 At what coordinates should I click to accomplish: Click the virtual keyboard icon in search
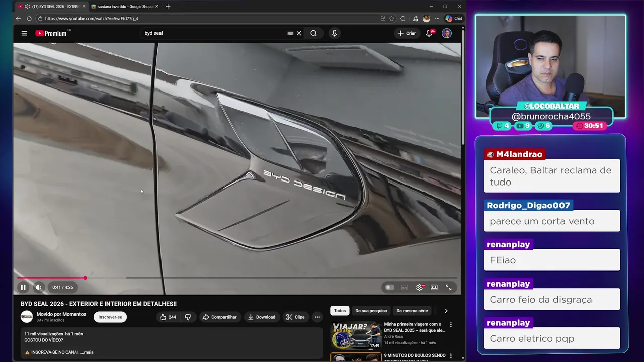point(290,33)
